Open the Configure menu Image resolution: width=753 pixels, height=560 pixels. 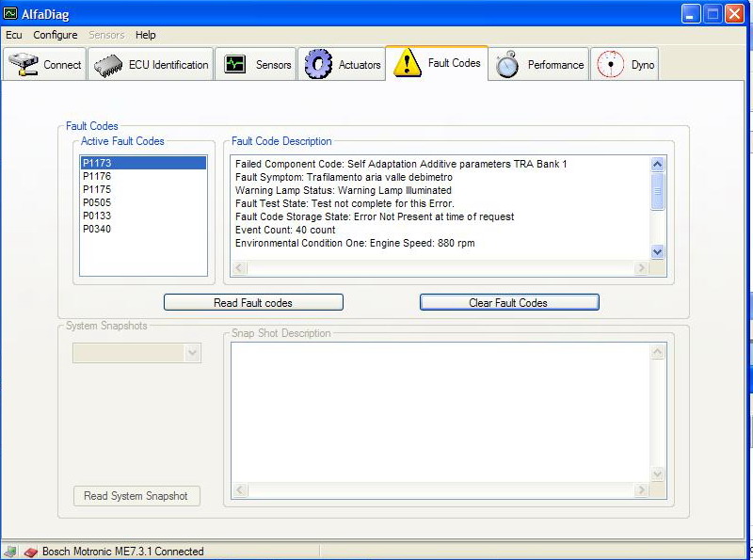click(x=56, y=35)
